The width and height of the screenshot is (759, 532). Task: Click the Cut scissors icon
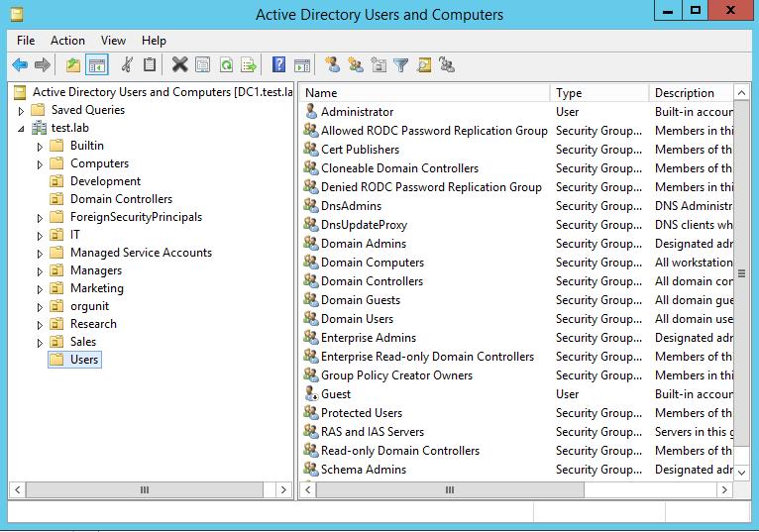point(127,64)
